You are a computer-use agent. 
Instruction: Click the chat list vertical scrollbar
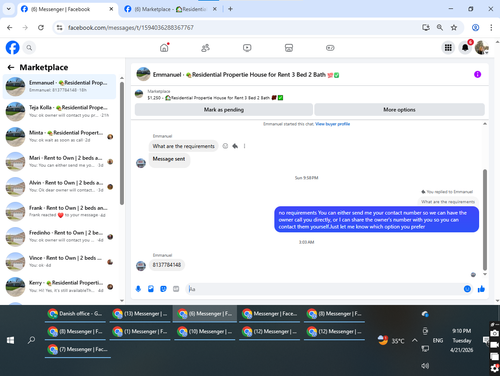(122, 143)
